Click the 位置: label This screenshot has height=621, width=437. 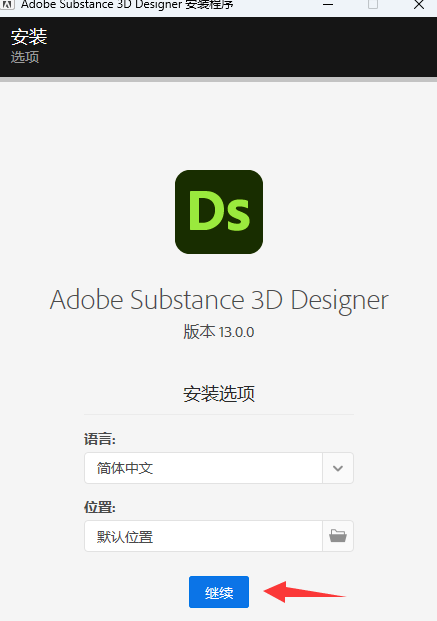tap(100, 507)
